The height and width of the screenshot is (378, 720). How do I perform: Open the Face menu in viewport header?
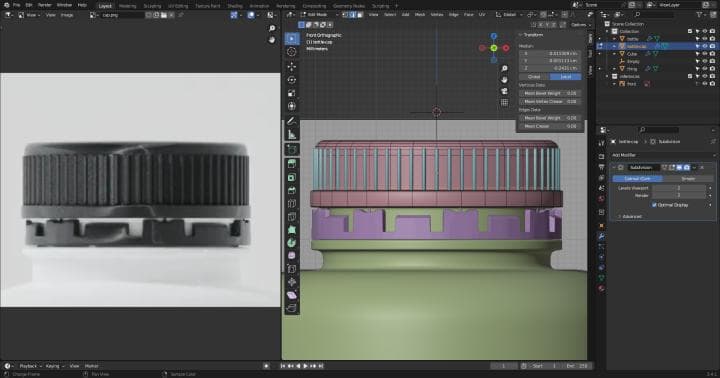coord(468,15)
